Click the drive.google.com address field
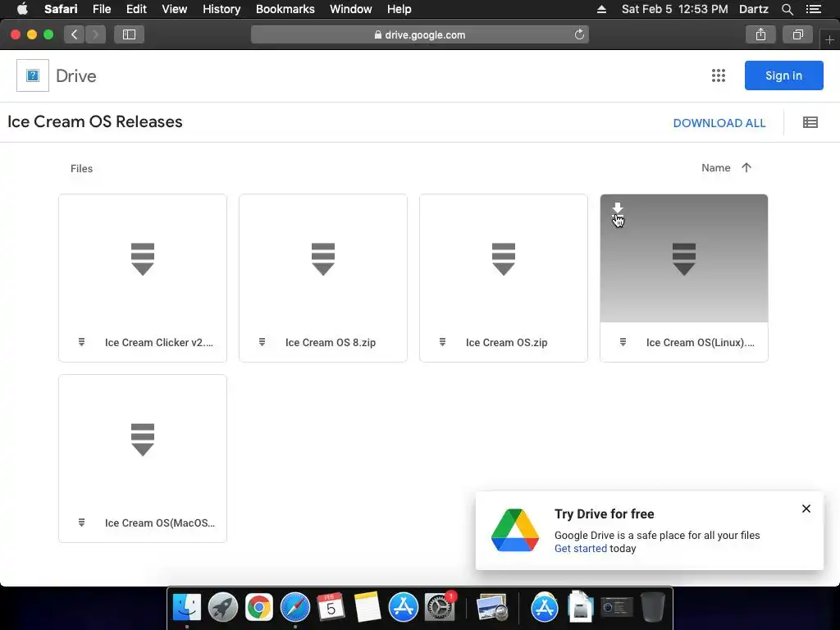The width and height of the screenshot is (840, 630). coord(420,34)
